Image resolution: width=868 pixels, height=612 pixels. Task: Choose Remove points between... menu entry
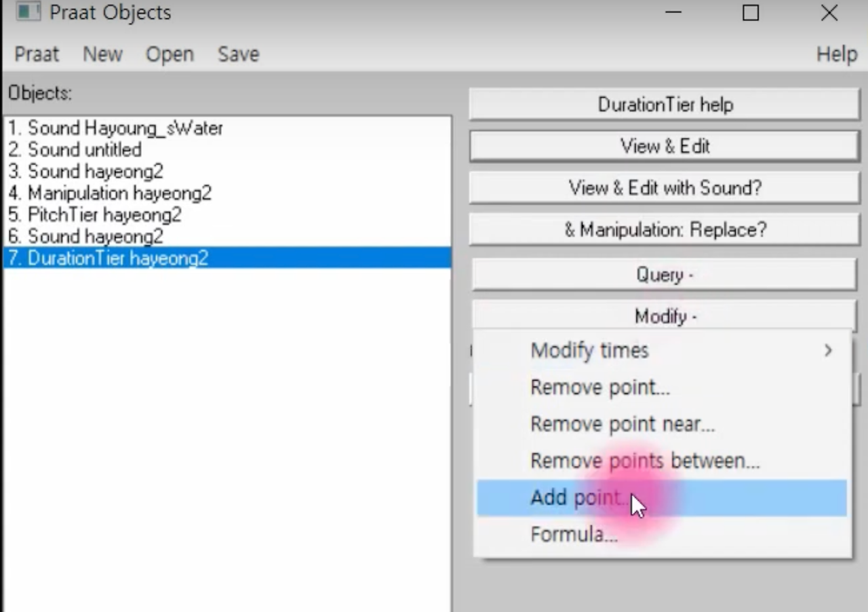coord(662,461)
